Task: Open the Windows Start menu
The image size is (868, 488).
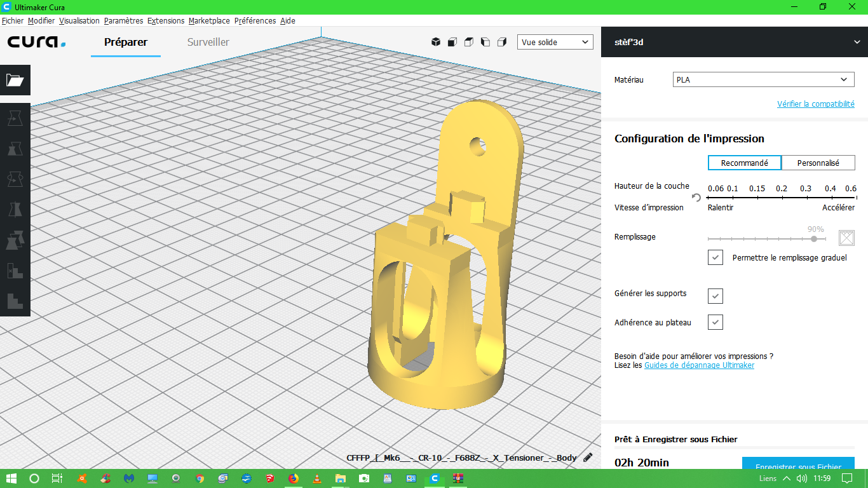Action: point(11,478)
